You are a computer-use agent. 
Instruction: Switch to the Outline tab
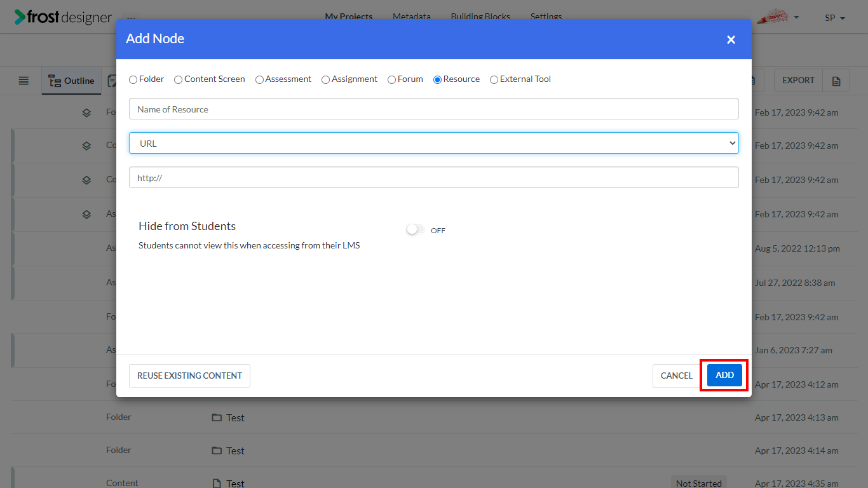click(71, 81)
